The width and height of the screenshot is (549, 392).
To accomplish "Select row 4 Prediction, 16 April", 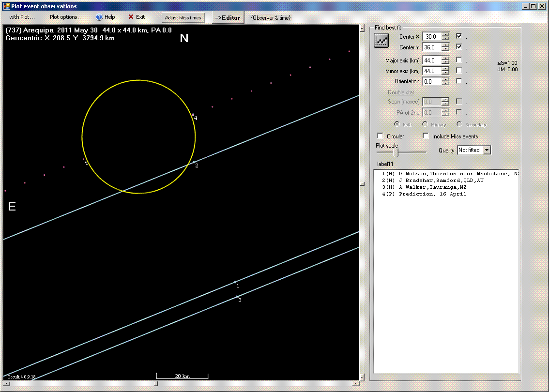I will [424, 194].
